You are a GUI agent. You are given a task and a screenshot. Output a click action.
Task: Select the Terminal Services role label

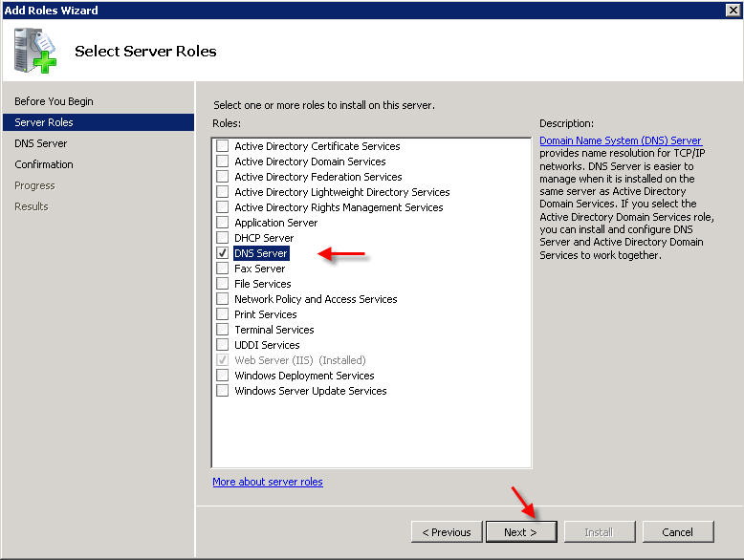pyautogui.click(x=274, y=330)
